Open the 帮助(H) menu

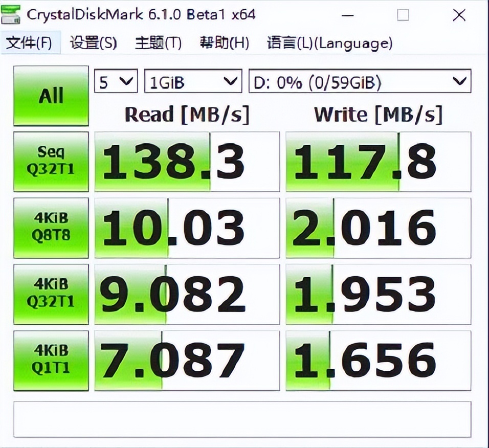[224, 43]
